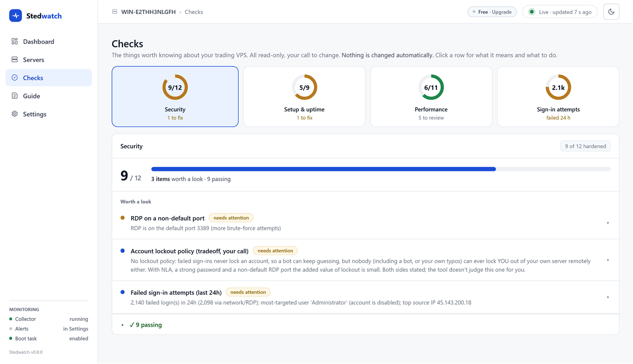Click the blue dot beside Failed sign-in attempts
Image resolution: width=633 pixels, height=364 pixels.
(x=123, y=292)
